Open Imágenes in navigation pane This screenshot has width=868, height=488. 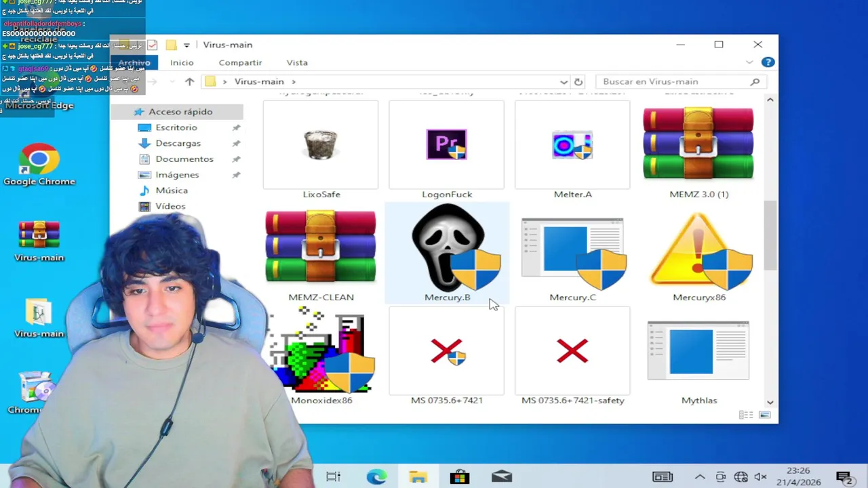[x=177, y=174]
